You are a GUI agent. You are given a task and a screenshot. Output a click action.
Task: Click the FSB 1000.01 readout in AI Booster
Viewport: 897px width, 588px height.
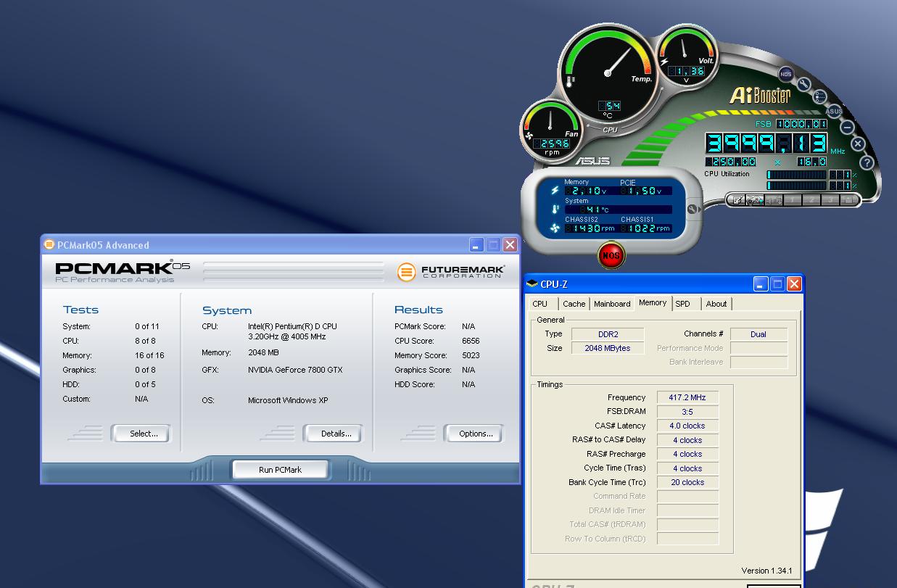click(x=801, y=124)
